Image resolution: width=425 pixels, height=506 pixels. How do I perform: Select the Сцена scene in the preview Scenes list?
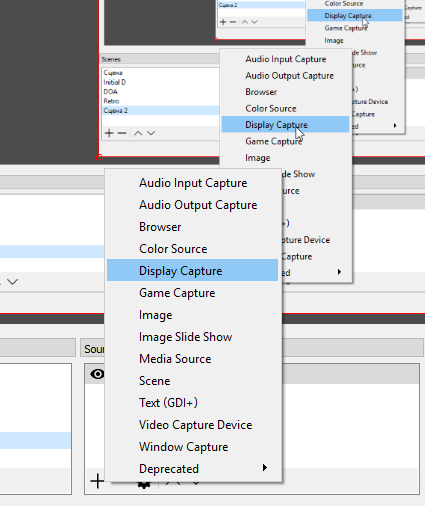pyautogui.click(x=160, y=73)
